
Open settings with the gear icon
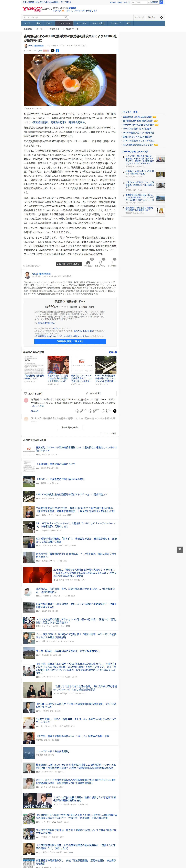tap(161, 18)
